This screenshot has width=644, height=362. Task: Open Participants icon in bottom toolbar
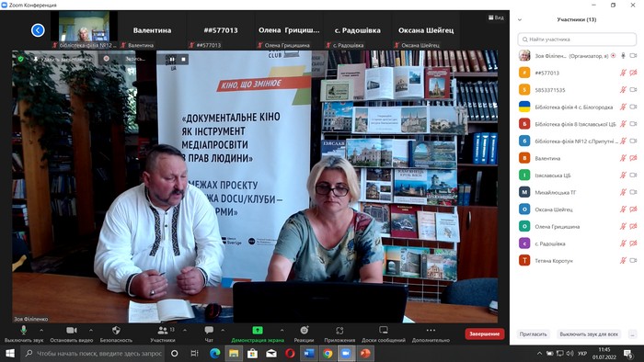[x=163, y=330]
